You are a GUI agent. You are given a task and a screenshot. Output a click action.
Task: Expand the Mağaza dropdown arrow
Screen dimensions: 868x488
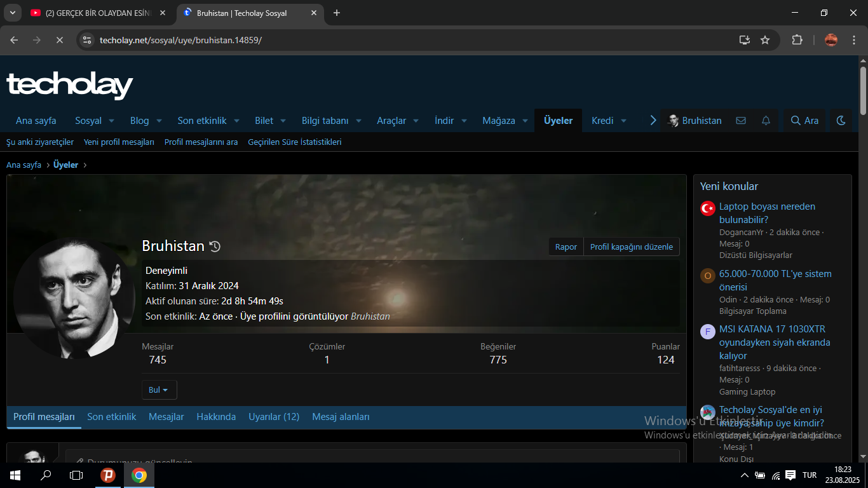[x=525, y=121]
